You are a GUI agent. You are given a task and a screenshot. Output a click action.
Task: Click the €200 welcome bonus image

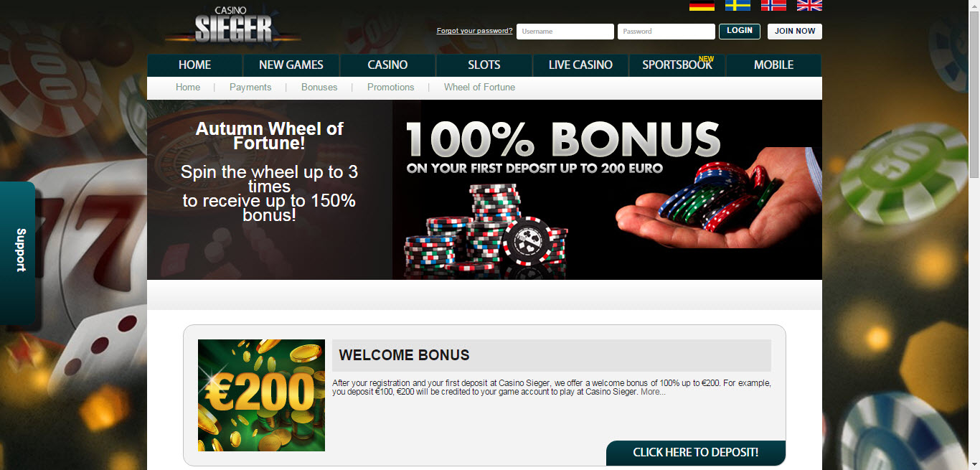click(x=261, y=395)
